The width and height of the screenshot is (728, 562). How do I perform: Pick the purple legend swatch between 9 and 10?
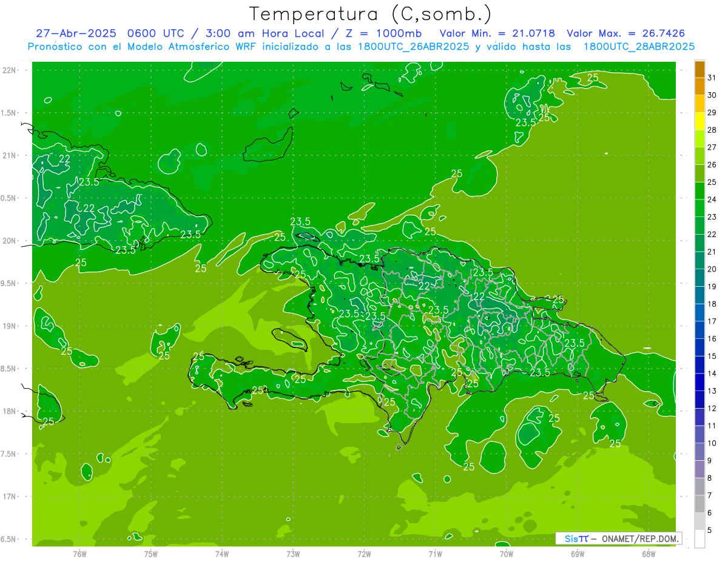pos(699,452)
